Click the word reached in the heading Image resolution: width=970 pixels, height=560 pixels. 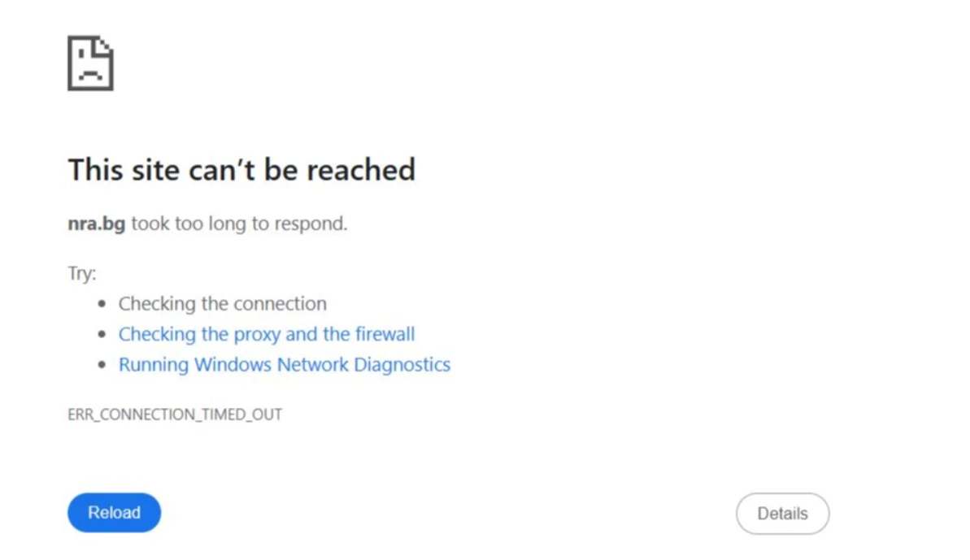click(361, 169)
